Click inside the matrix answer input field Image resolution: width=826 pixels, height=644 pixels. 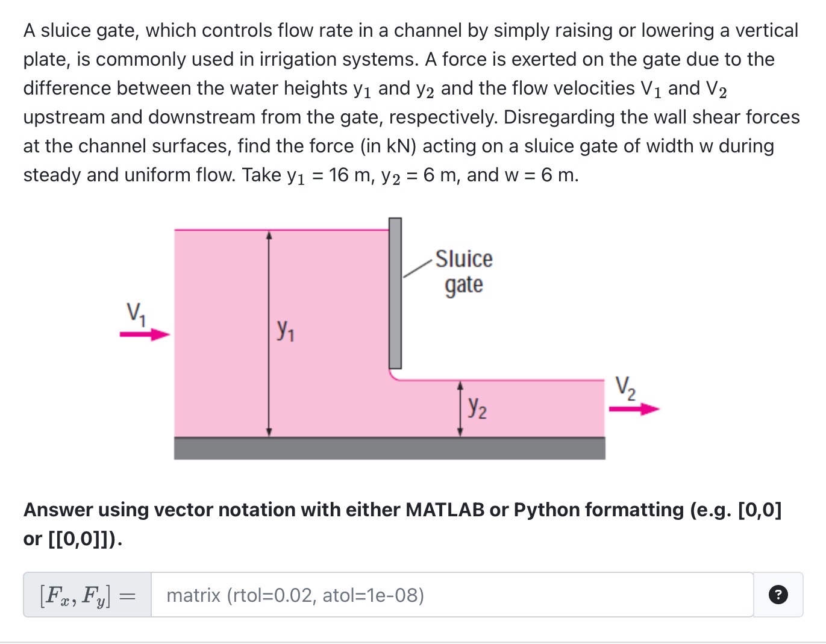(x=422, y=595)
